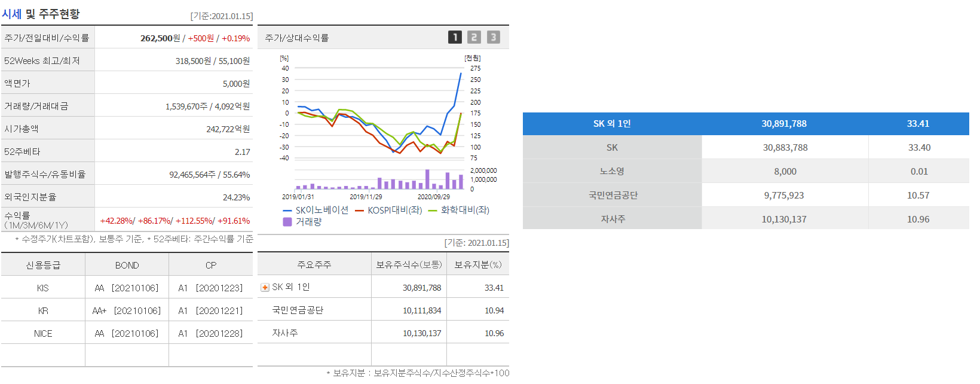Image resolution: width=980 pixels, height=384 pixels.
Task: Click the 신용등급 column header
Action: pos(43,265)
